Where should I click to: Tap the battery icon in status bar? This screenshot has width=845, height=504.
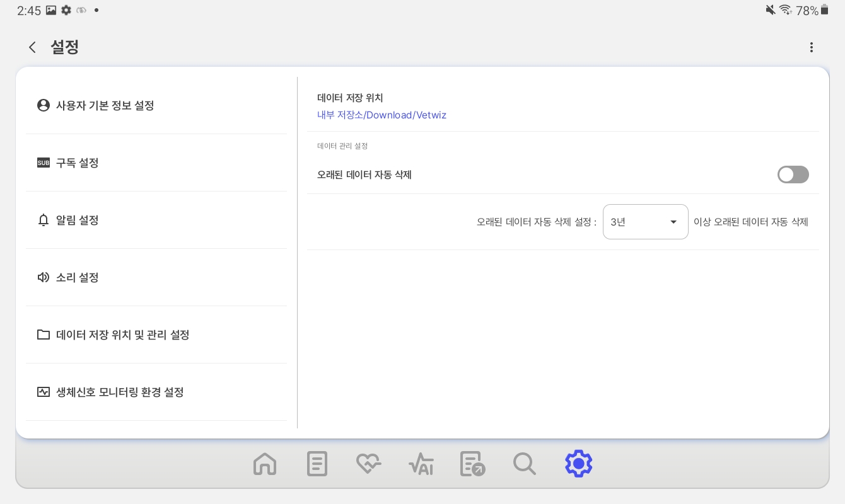824,9
